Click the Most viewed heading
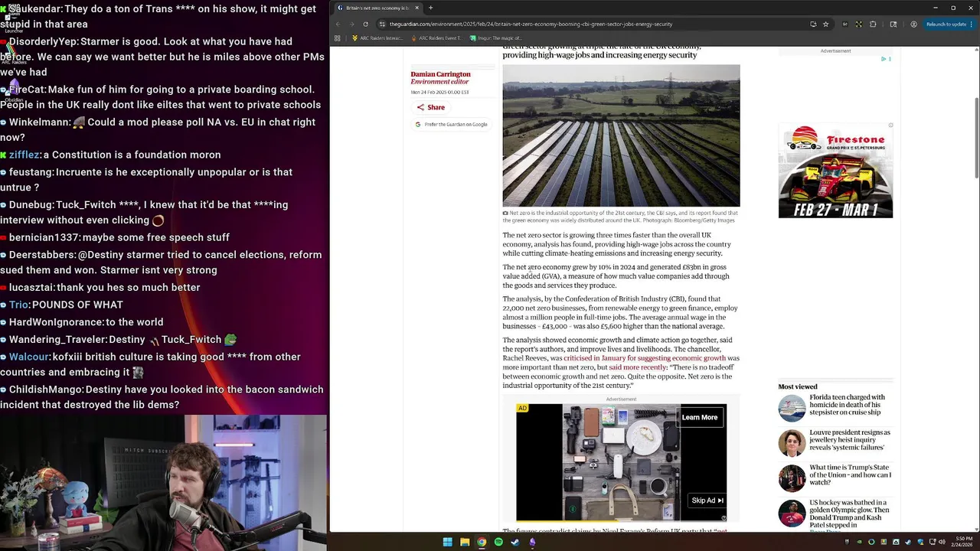The image size is (980, 551). coord(798,386)
